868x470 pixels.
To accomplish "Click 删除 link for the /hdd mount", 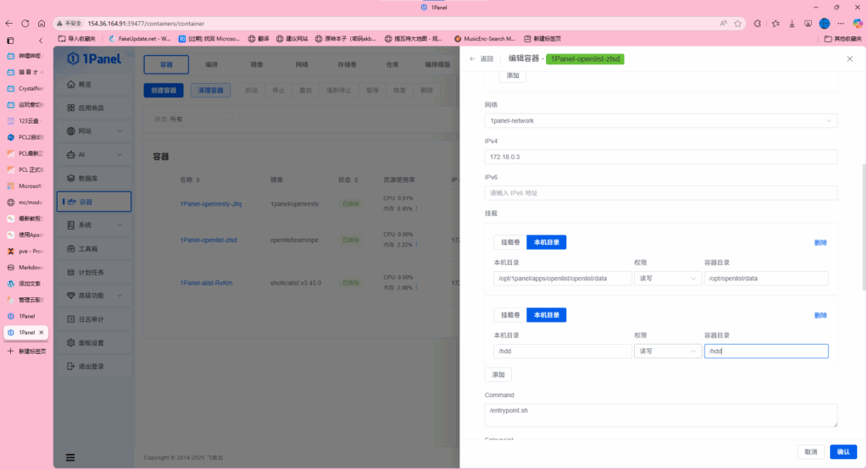I will tap(821, 315).
